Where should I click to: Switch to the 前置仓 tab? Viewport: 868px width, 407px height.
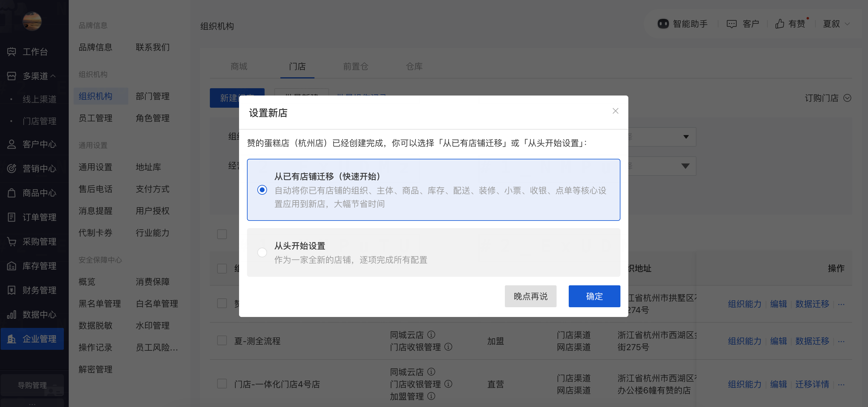click(356, 66)
